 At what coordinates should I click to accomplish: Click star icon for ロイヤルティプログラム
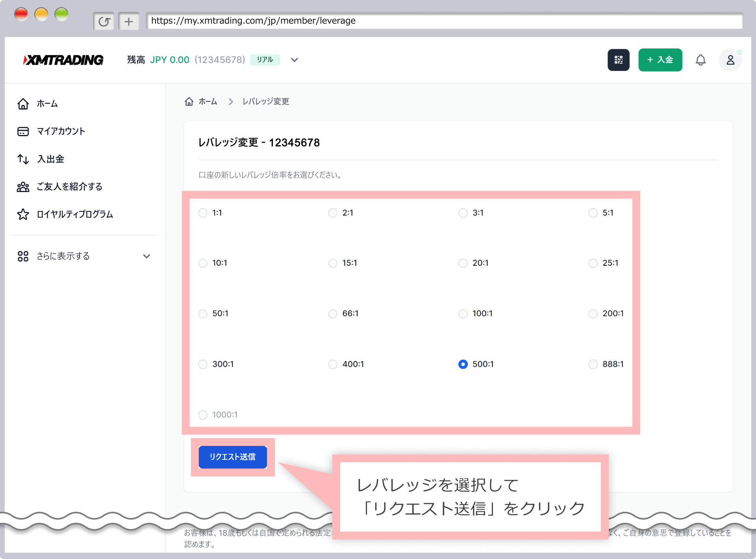point(23,214)
